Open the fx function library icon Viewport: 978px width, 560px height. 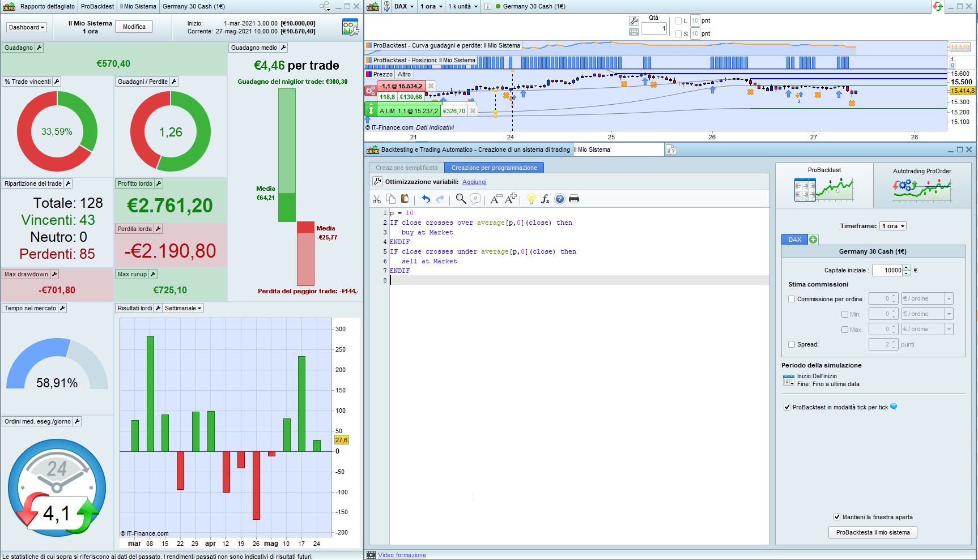point(545,199)
